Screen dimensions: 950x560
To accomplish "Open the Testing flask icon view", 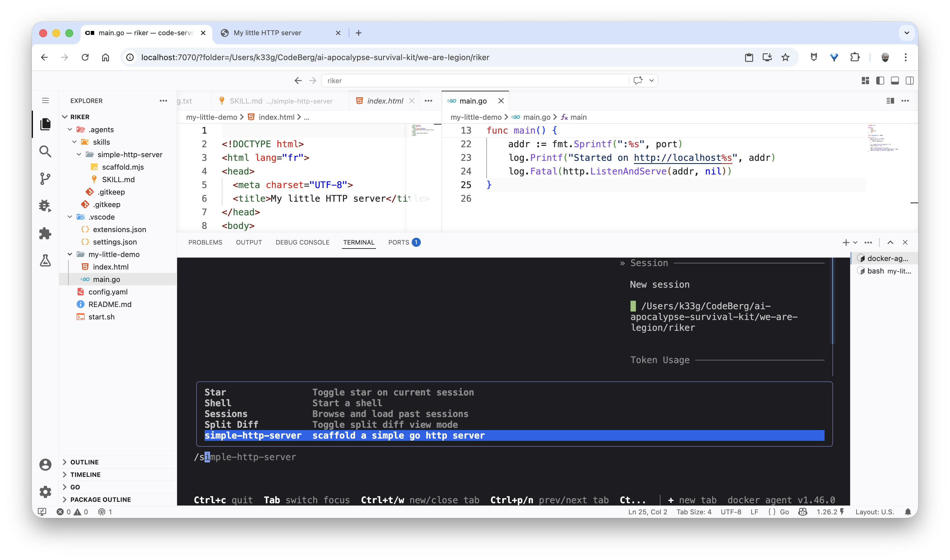I will click(x=45, y=260).
